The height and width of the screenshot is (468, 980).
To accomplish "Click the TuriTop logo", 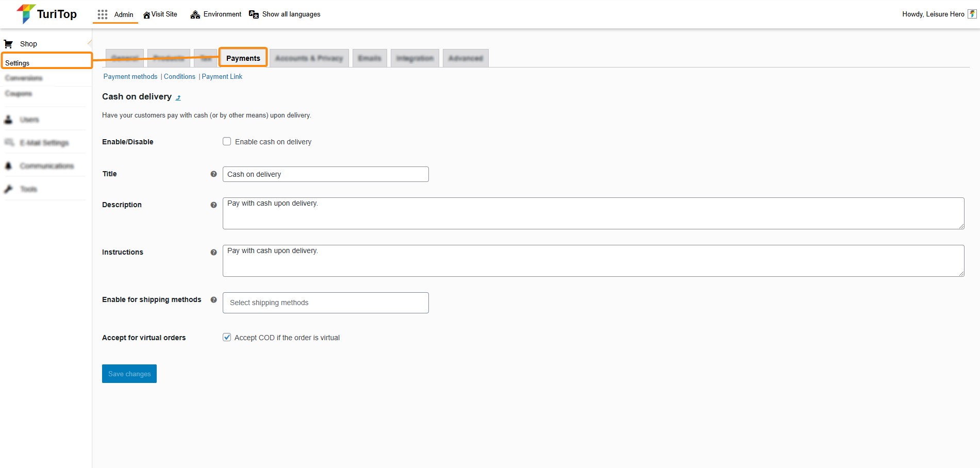I will tap(46, 14).
